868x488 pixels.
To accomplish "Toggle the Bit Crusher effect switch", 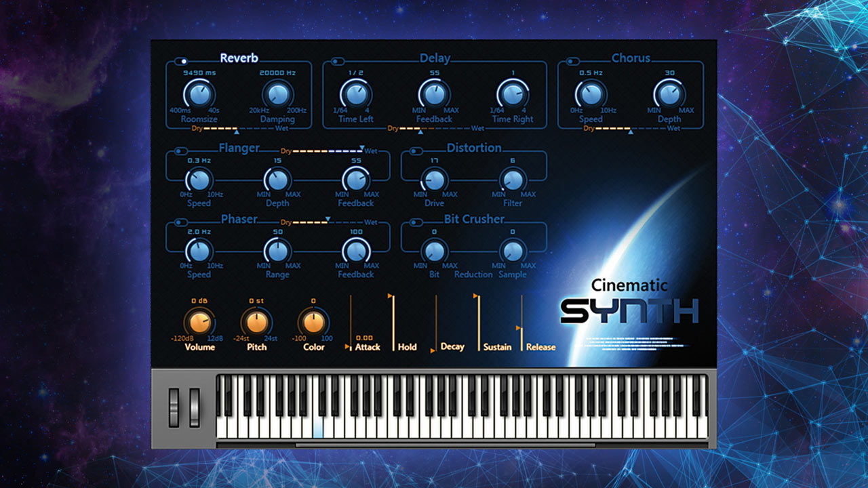I will tap(415, 222).
